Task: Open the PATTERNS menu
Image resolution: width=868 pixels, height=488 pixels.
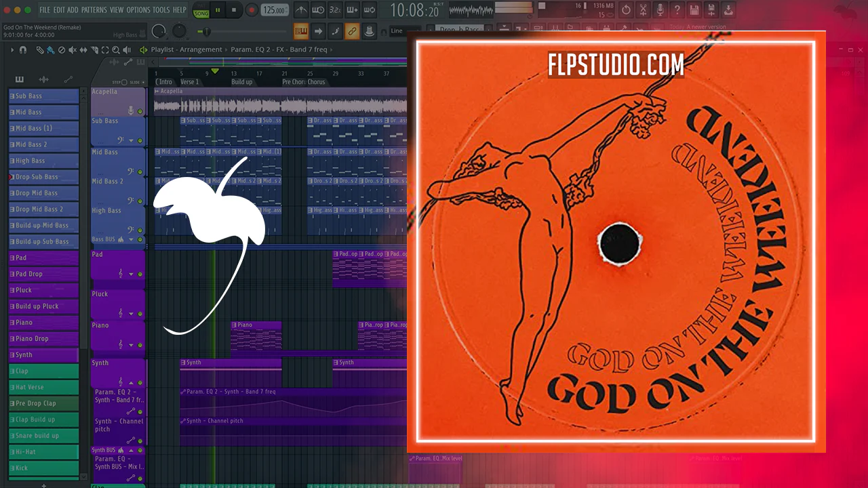Action: click(x=94, y=10)
